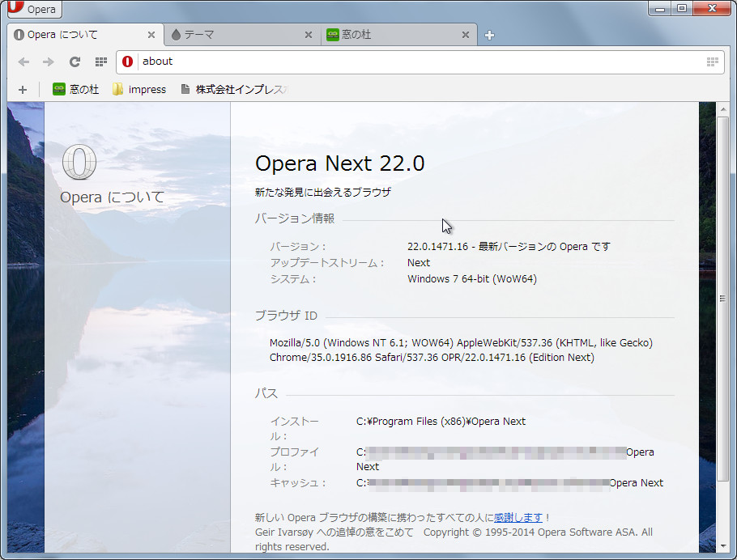This screenshot has height=560, width=737.
Task: Reload the current page
Action: (74, 62)
